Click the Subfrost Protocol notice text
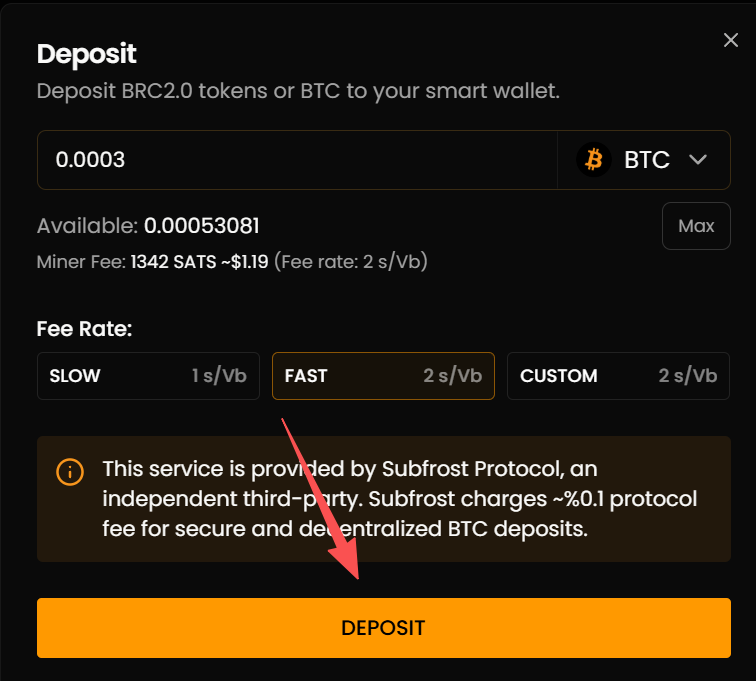This screenshot has height=681, width=756. pos(400,498)
